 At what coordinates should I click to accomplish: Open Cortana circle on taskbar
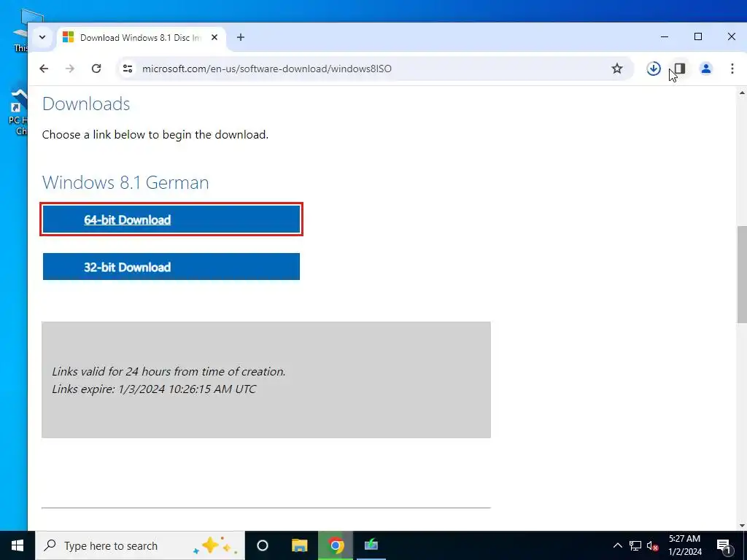(x=263, y=545)
